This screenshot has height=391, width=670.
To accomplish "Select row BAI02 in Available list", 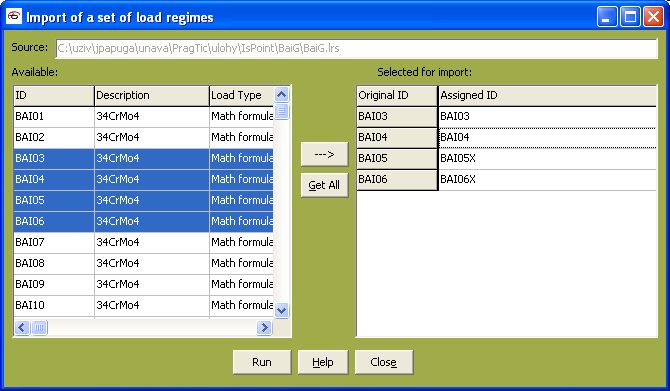I will coord(144,137).
